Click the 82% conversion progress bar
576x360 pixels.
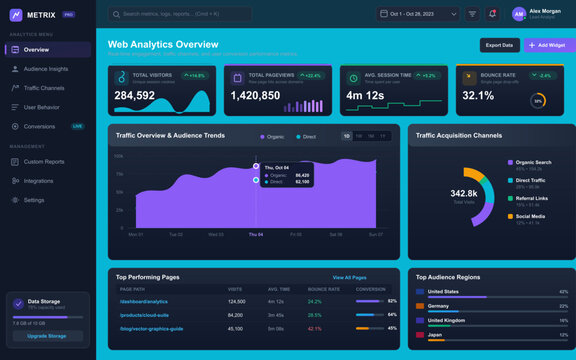[370, 301]
